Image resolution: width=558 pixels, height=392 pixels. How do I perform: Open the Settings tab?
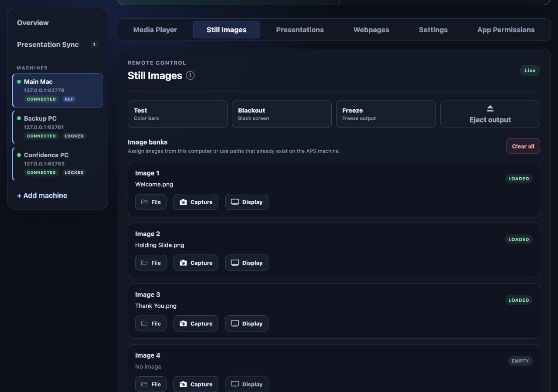pos(433,30)
